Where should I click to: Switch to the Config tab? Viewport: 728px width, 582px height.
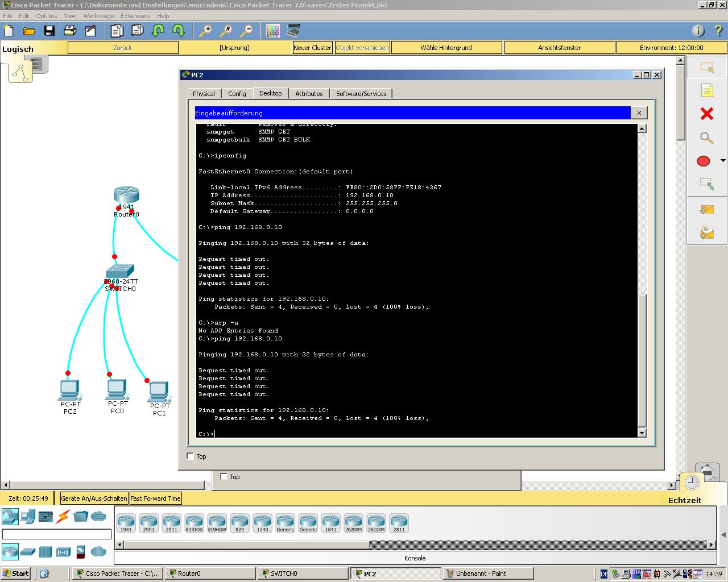click(237, 94)
